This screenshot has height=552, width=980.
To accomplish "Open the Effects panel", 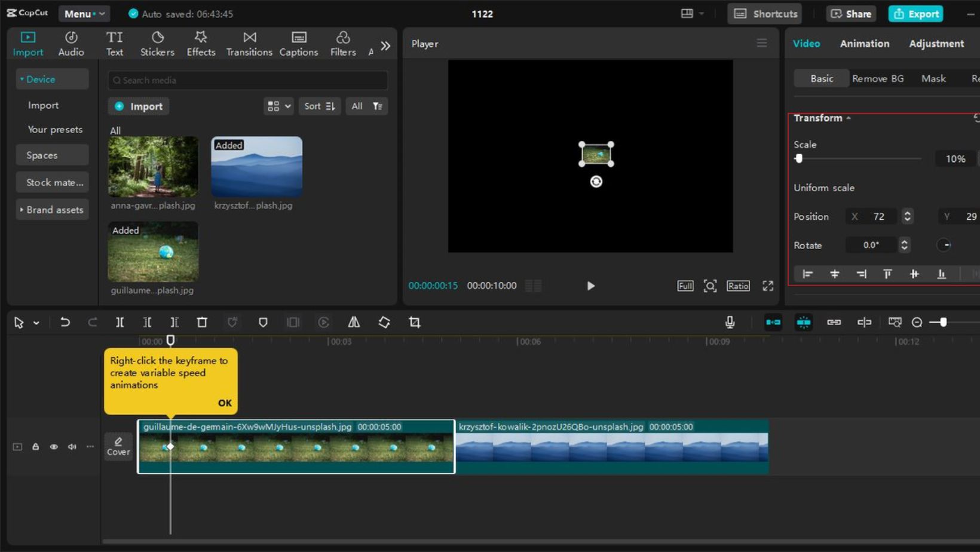I will 201,44.
